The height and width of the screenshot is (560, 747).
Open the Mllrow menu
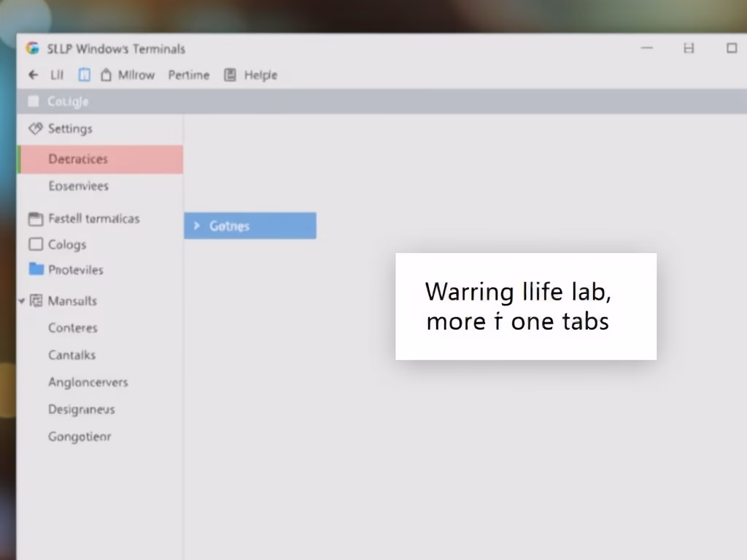[136, 75]
